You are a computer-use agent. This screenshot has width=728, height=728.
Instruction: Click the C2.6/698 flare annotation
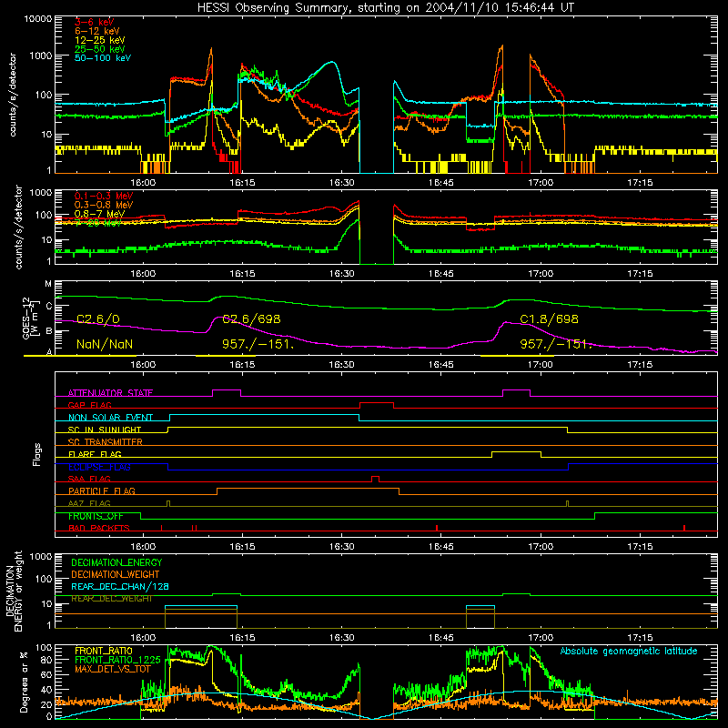[x=251, y=319]
